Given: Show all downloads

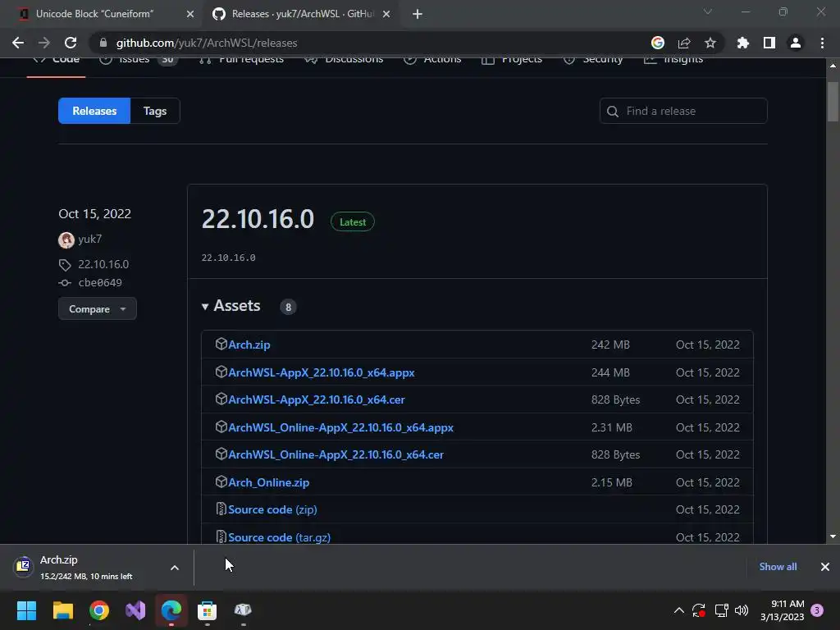Looking at the screenshot, I should [x=778, y=567].
